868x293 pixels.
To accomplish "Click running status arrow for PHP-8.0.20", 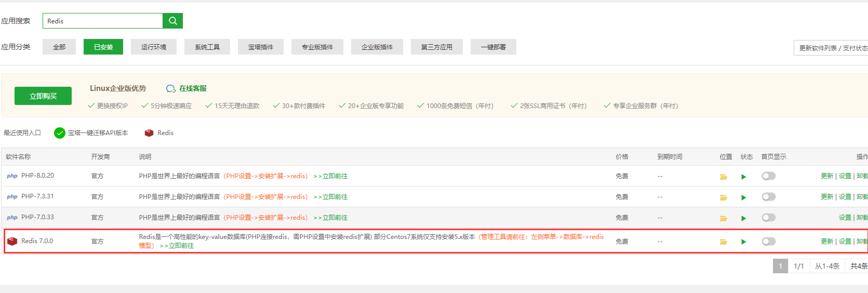I will click(743, 177).
